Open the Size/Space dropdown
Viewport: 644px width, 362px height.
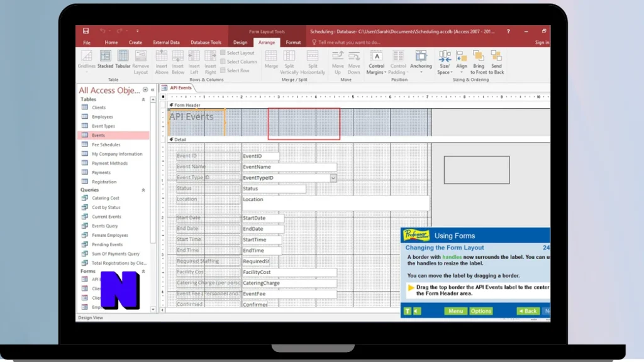tap(445, 62)
